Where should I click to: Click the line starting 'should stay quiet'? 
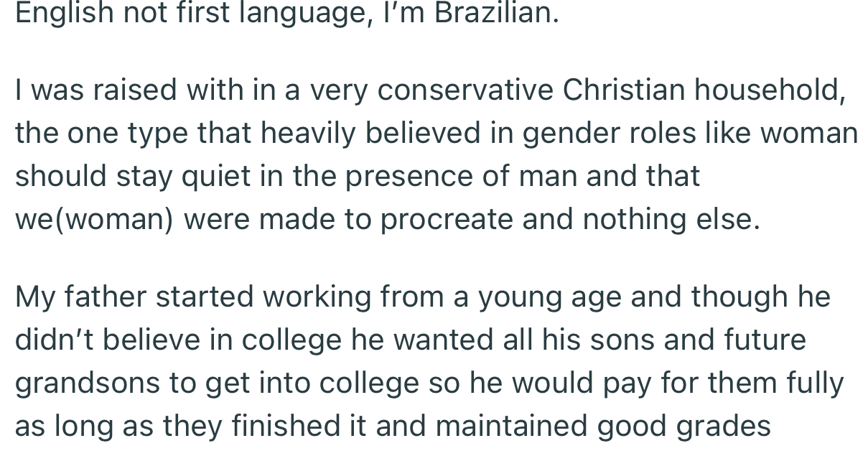tap(357, 177)
